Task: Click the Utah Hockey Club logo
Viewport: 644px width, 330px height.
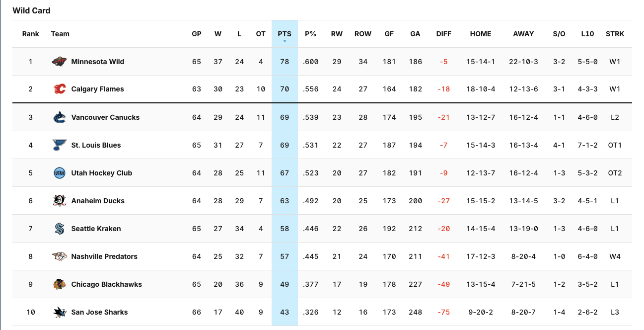Action: (x=59, y=173)
